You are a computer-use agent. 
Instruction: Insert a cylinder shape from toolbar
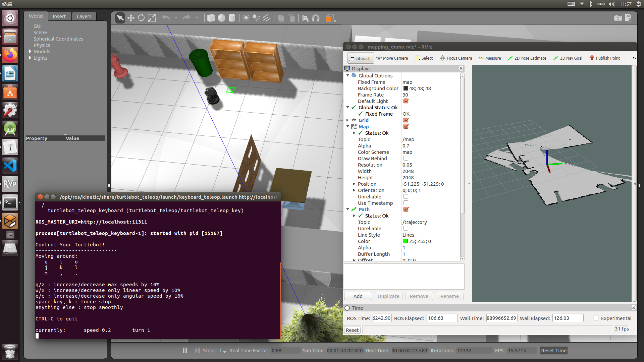[x=232, y=18]
